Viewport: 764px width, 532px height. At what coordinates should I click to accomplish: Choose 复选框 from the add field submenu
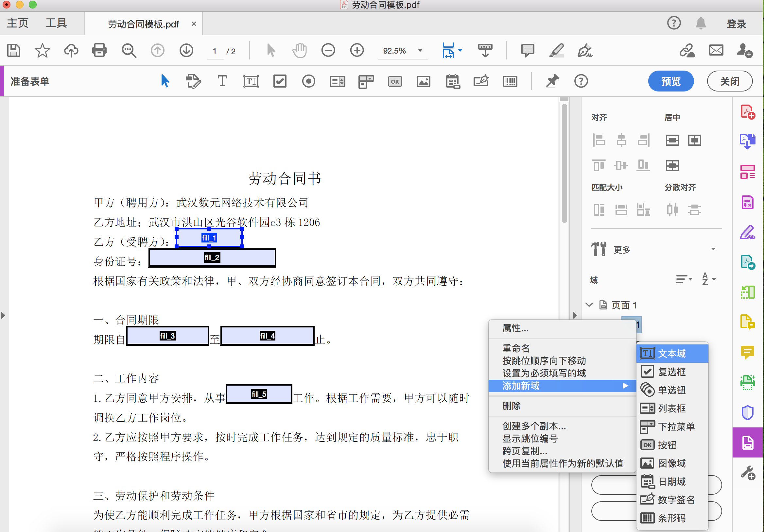[671, 372]
